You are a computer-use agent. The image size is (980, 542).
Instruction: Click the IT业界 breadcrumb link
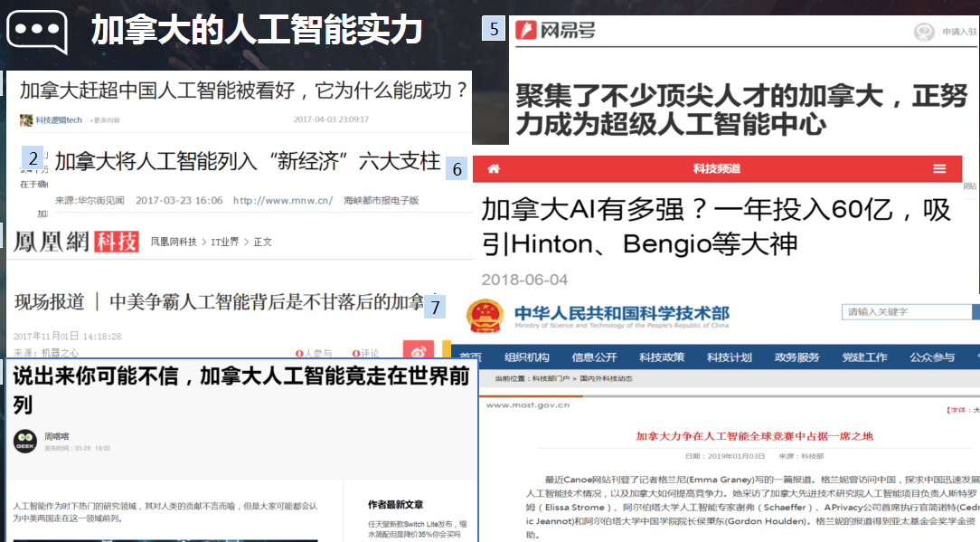pyautogui.click(x=225, y=242)
